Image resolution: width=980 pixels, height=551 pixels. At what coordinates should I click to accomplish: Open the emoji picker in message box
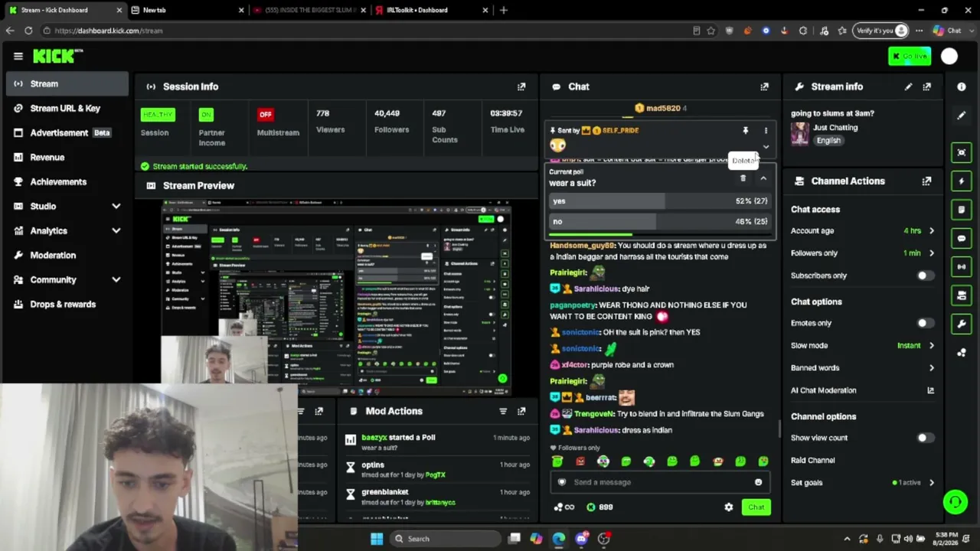(758, 482)
